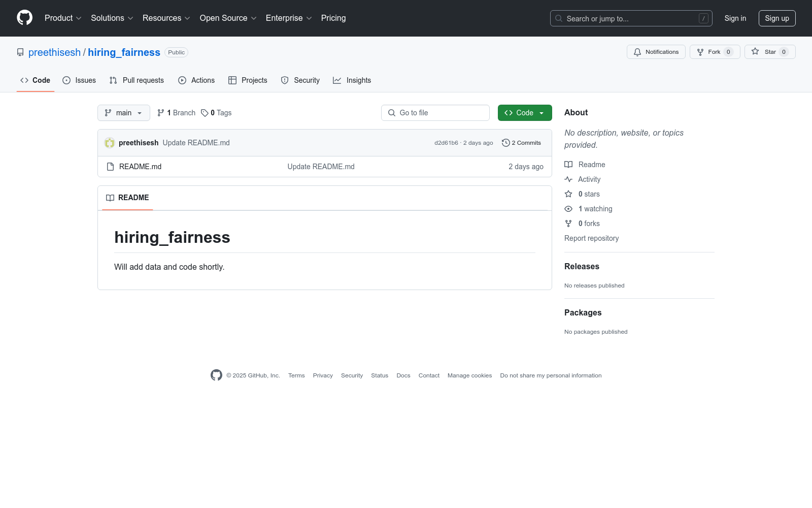Go to the Pricing page
Screen dimensions: 812x508
click(333, 18)
